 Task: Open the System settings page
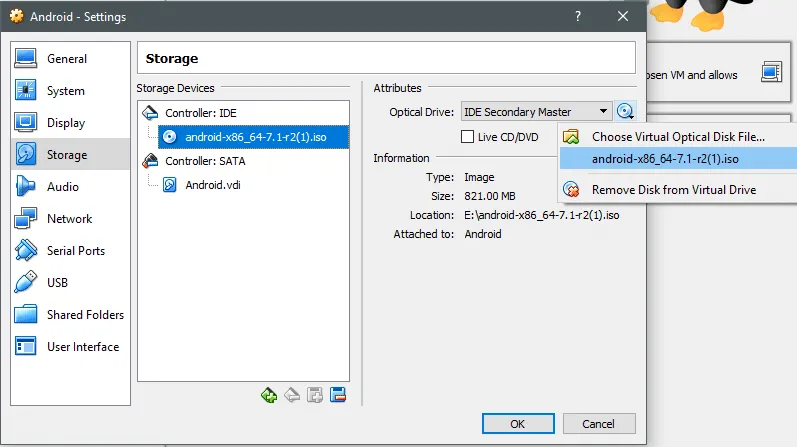pyautogui.click(x=65, y=91)
